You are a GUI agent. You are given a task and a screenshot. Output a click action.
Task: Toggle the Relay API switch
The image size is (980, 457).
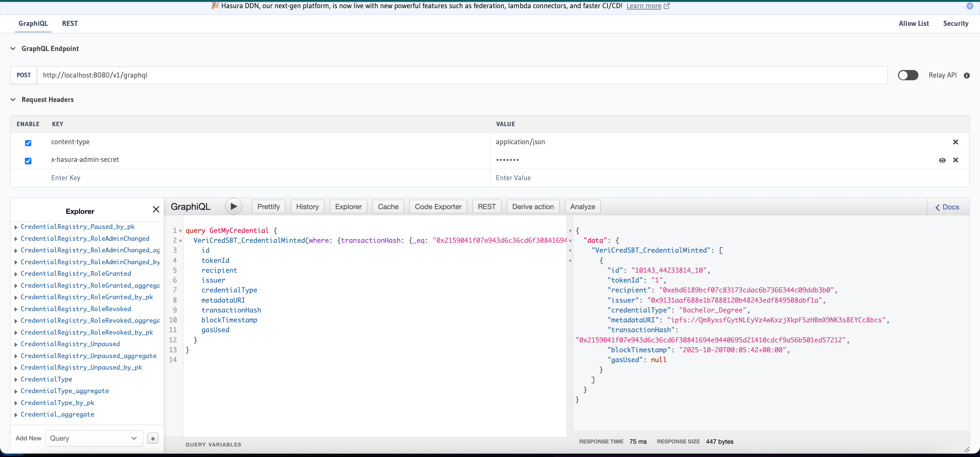click(x=908, y=75)
